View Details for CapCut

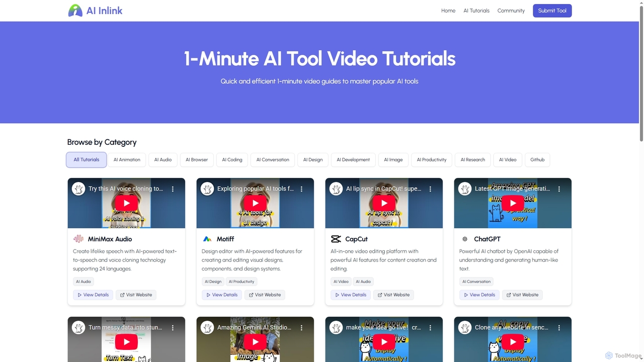point(351,295)
